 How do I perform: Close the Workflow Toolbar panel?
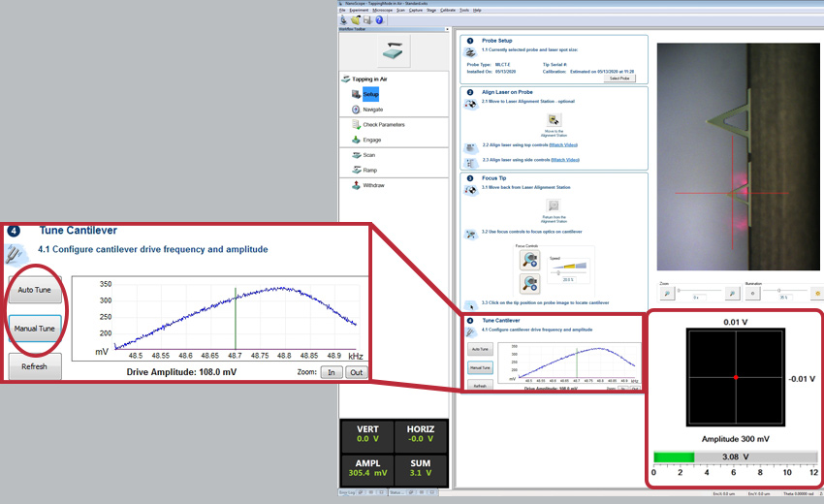(447, 29)
